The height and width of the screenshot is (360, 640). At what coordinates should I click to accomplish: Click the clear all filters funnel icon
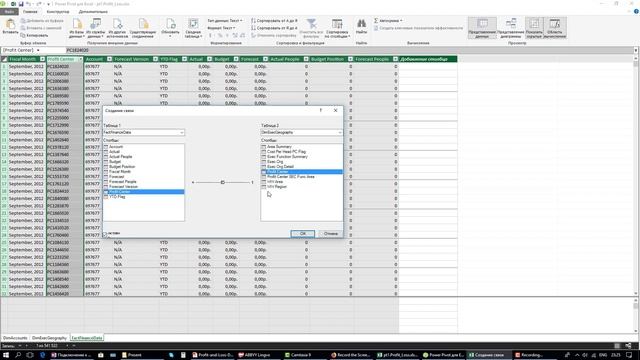click(311, 28)
